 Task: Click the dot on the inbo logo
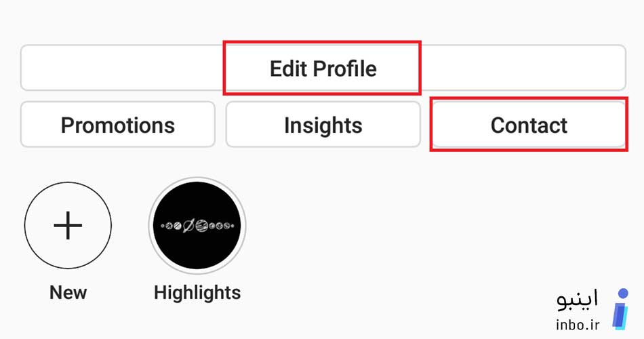click(624, 294)
